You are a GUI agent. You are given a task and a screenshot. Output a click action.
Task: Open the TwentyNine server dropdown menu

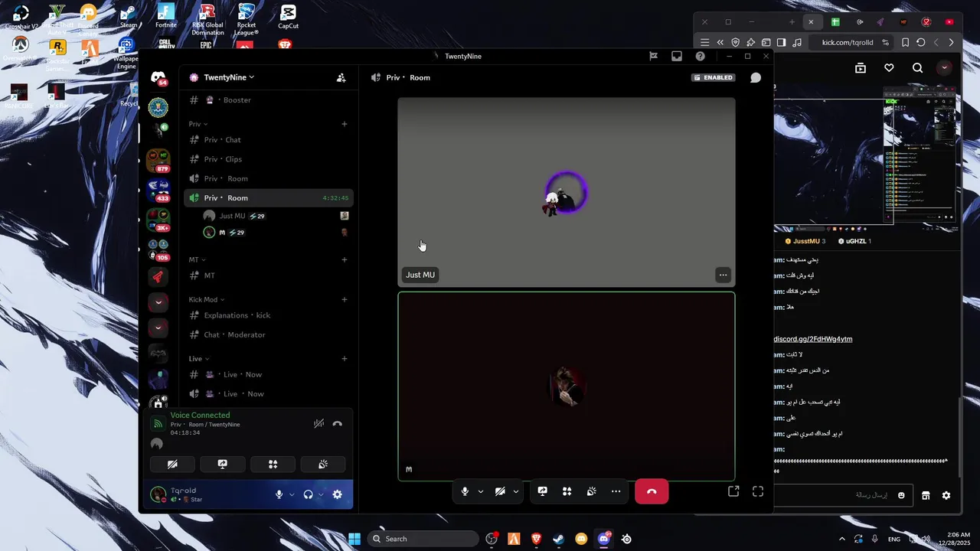(228, 77)
